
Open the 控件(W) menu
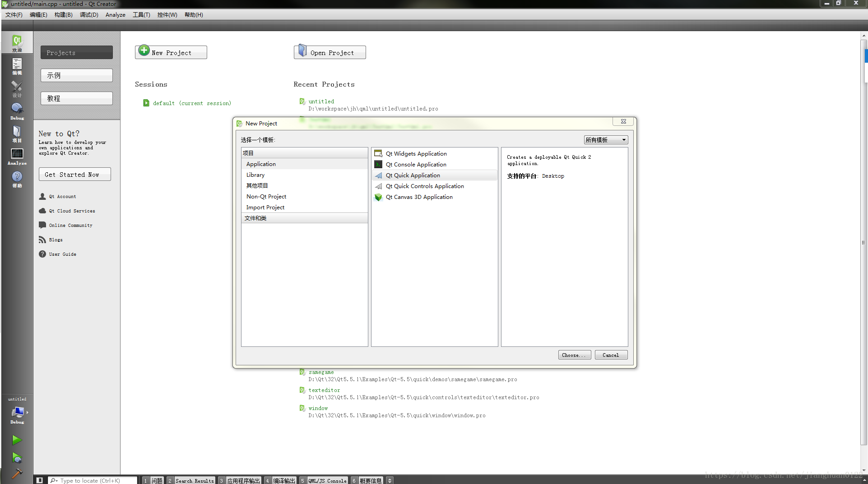pyautogui.click(x=167, y=15)
